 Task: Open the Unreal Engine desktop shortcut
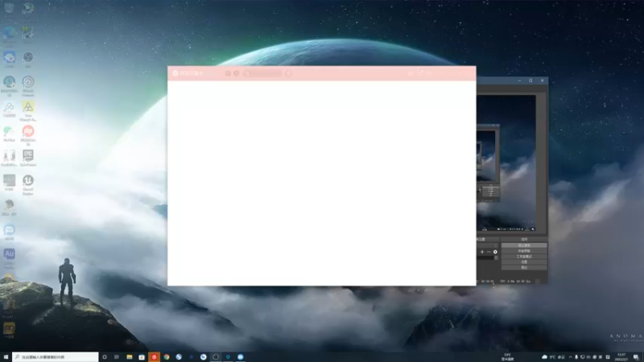click(28, 184)
